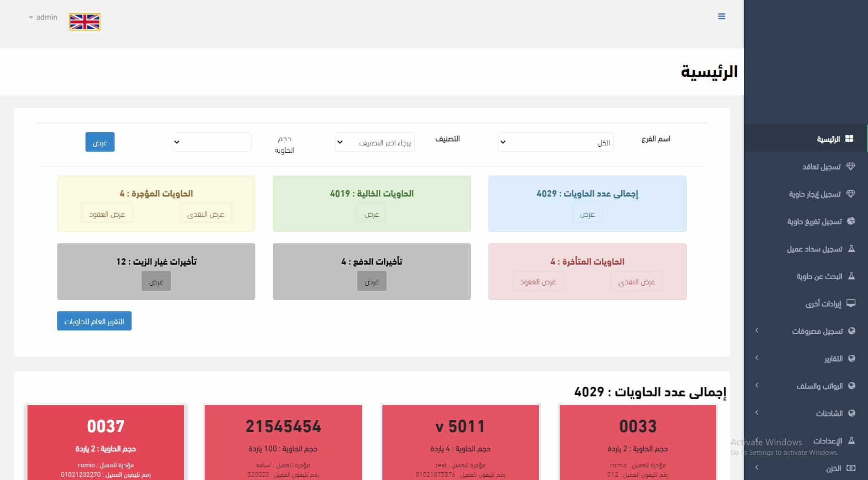Click the flask icon for البحث عن حاوية
The height and width of the screenshot is (480, 868).
tap(851, 276)
